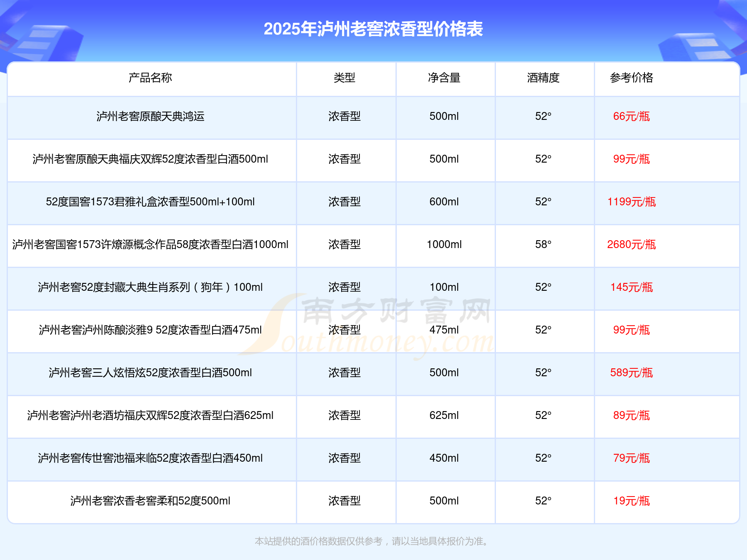
Task: Click the title 2025年泸州老窖浓香型价格表
Action: (x=373, y=29)
